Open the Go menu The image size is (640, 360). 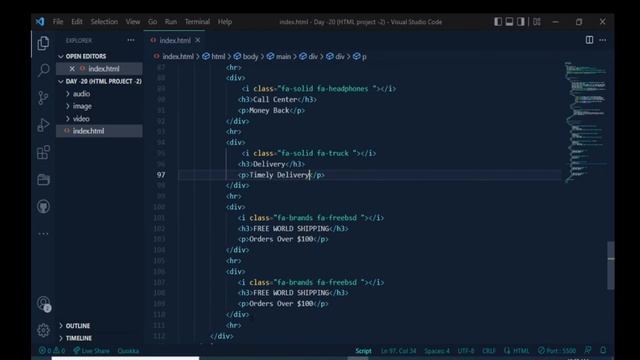(153, 22)
